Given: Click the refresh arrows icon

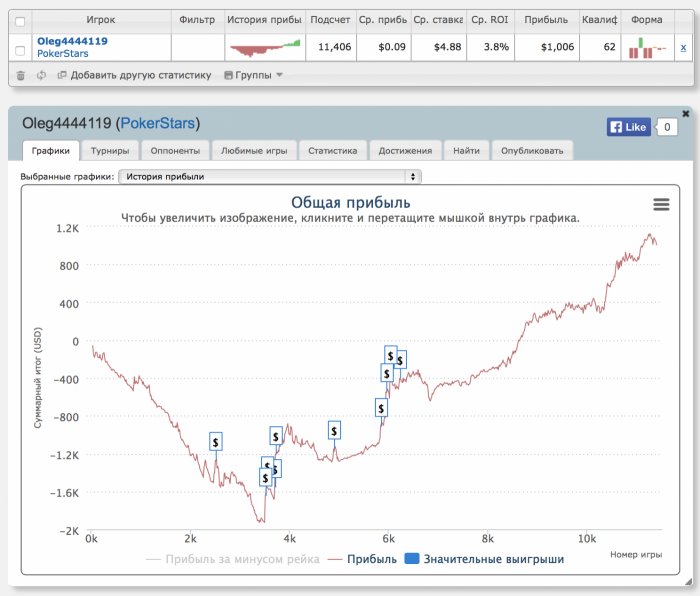Looking at the screenshot, I should [x=41, y=75].
